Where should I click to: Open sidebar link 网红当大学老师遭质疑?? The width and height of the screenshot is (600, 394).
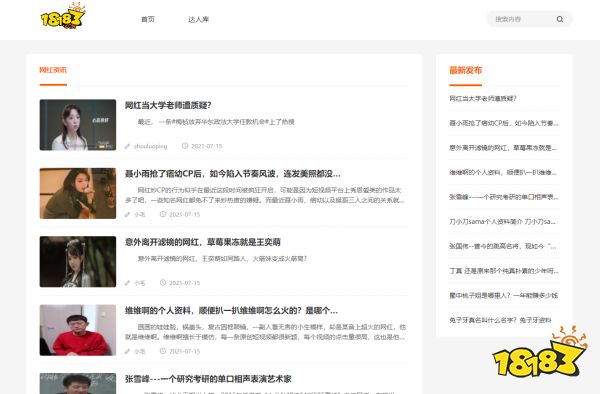(x=483, y=99)
